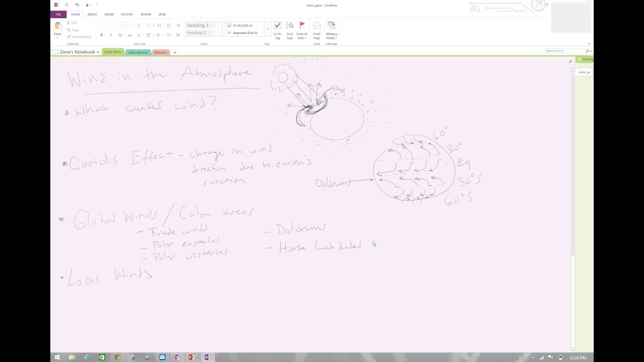Click the Back button in quick access toolbar

[66, 5]
